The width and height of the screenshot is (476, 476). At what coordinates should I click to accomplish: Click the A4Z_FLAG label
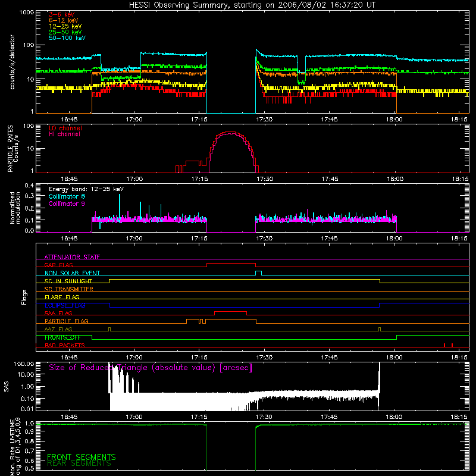tap(58, 329)
